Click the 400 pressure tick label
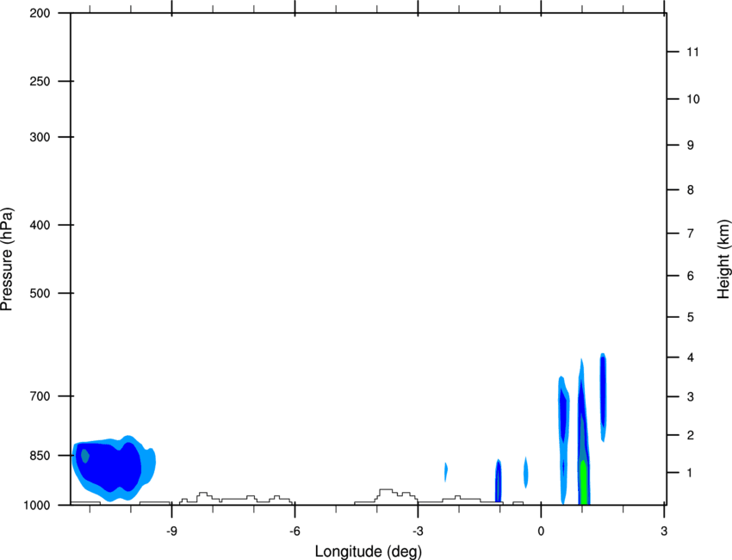732x560 pixels. pyautogui.click(x=40, y=225)
